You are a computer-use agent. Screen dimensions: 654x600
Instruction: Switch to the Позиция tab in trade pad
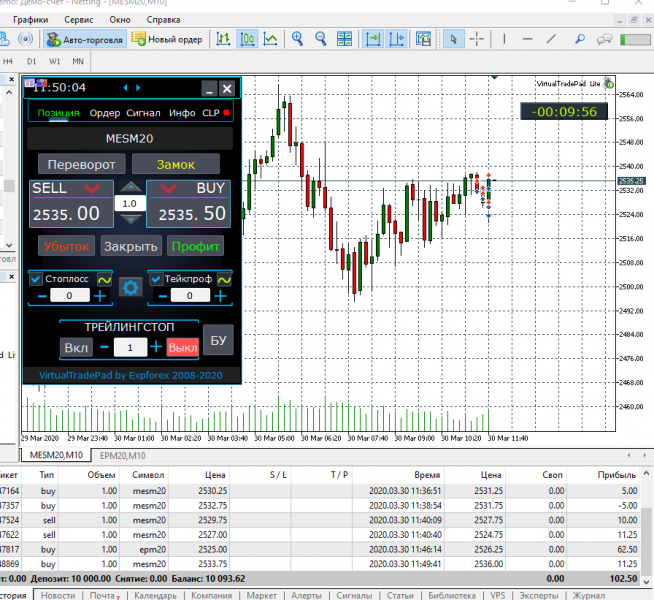click(x=58, y=113)
